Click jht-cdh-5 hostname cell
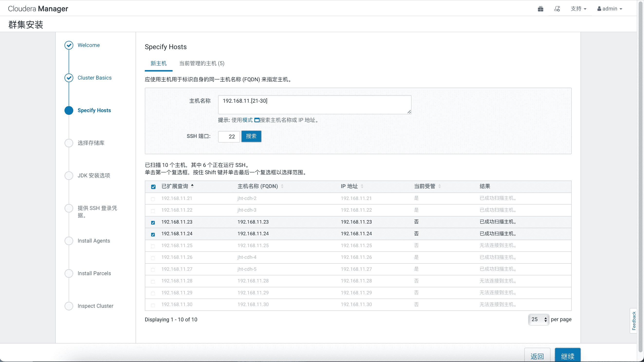Image resolution: width=644 pixels, height=362 pixels. pyautogui.click(x=247, y=269)
